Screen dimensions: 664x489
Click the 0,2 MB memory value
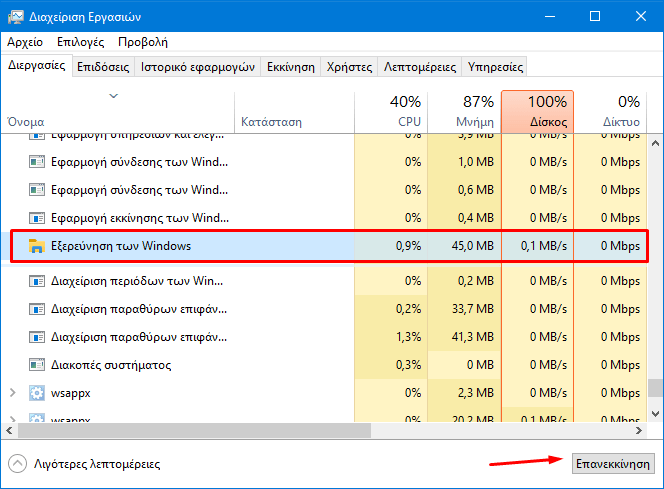[x=476, y=281]
